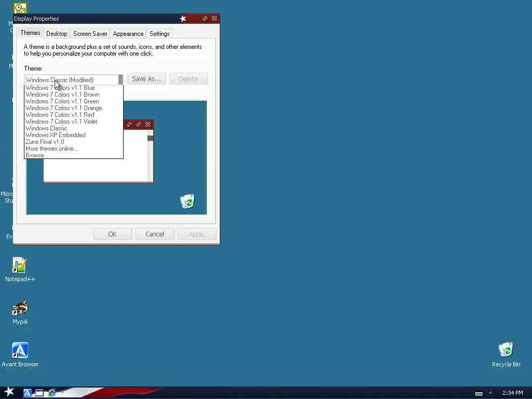Select the Notepad++ desktop shortcut

20,270
